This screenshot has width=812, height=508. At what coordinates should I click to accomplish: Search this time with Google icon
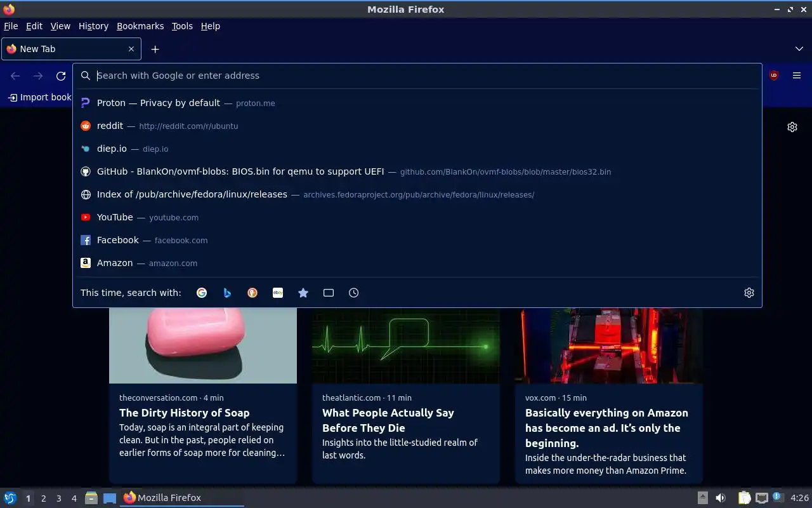pos(202,293)
